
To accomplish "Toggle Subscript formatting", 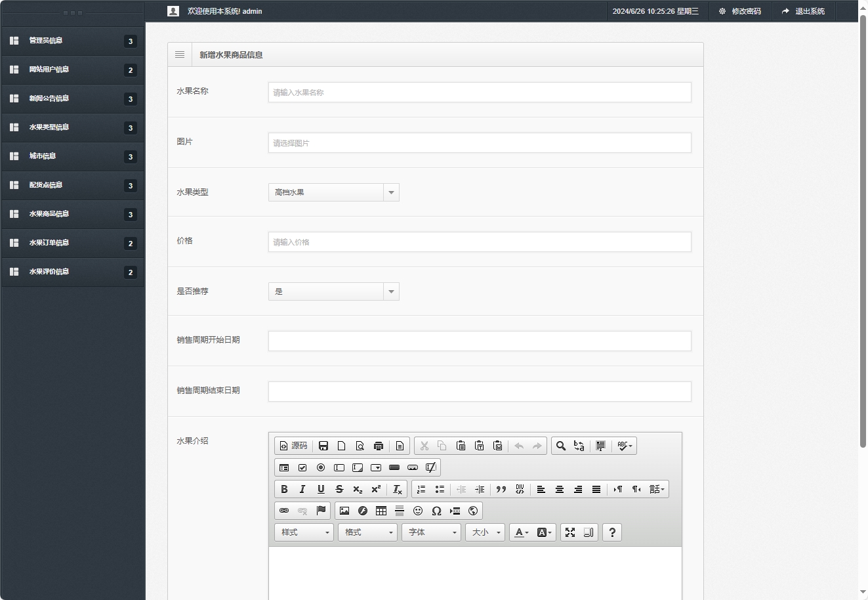I will pos(358,489).
